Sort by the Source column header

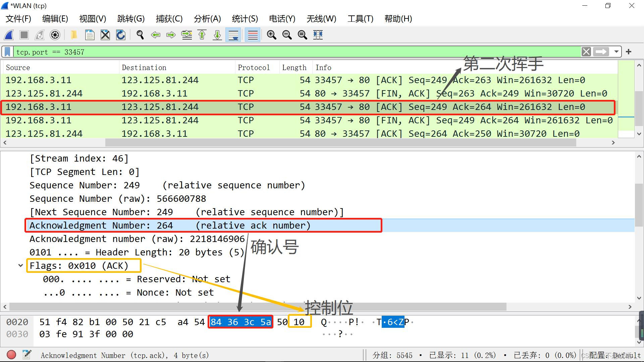pos(61,67)
